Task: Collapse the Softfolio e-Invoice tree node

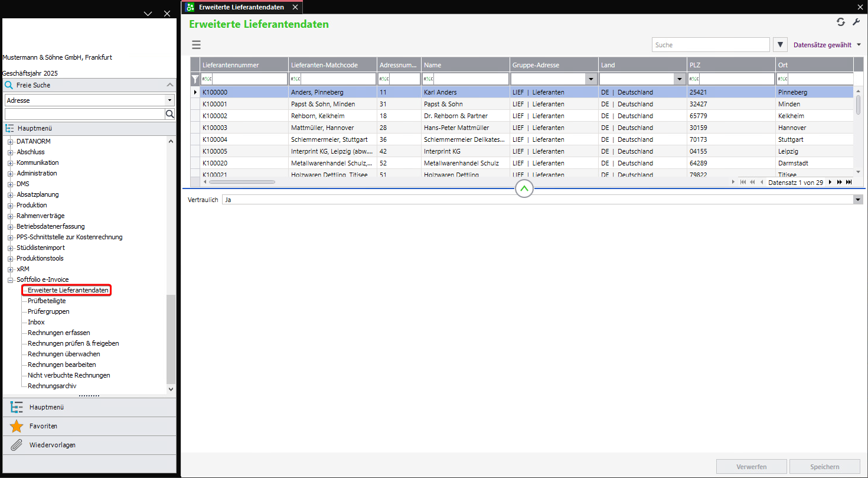Action: (x=10, y=279)
